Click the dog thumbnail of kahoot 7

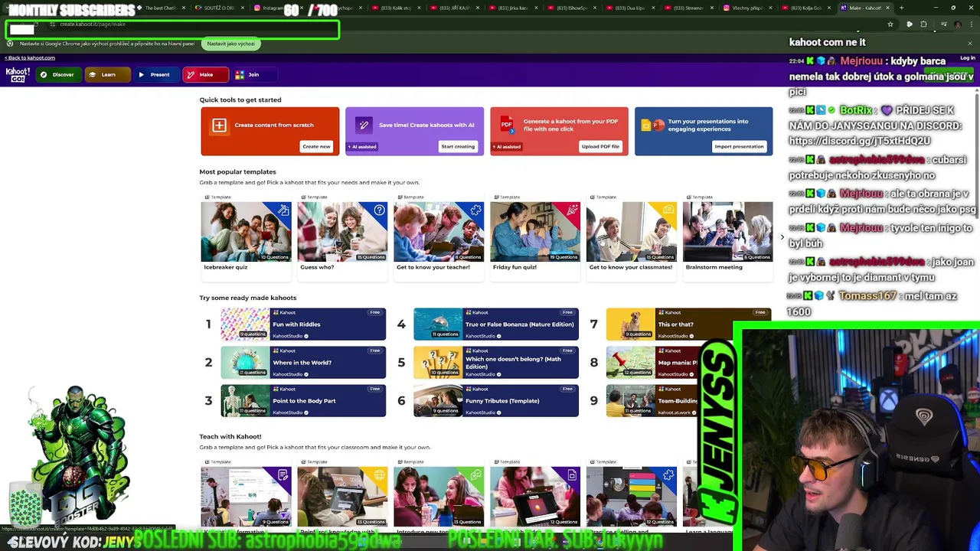click(631, 324)
